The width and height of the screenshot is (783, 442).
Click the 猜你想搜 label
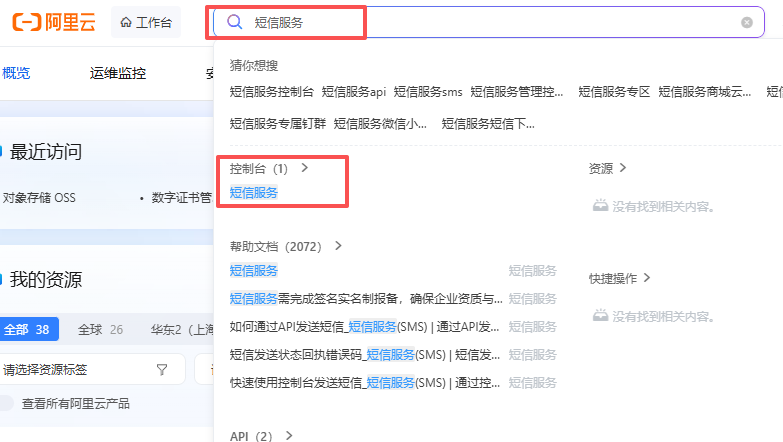[x=254, y=65]
